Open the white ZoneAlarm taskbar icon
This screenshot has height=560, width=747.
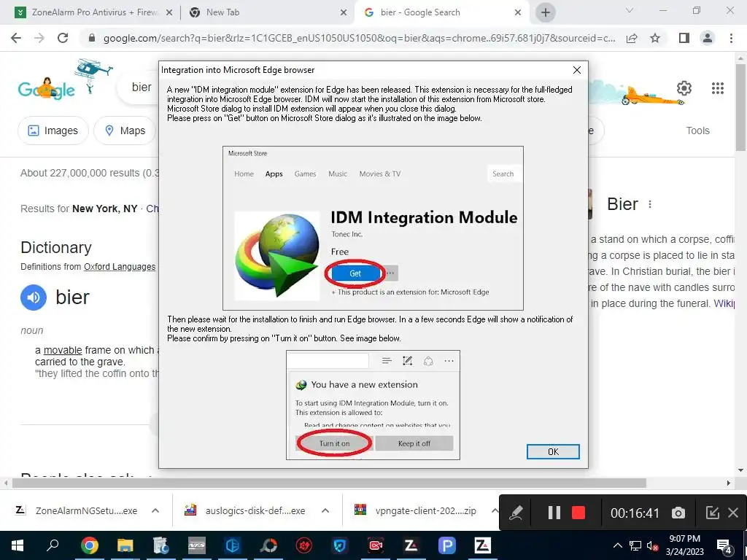[x=483, y=545]
